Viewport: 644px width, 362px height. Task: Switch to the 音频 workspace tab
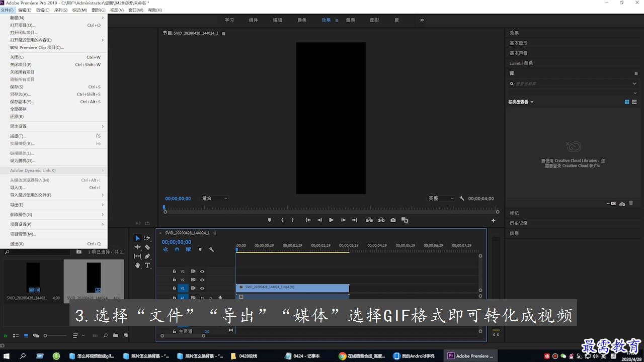pos(350,20)
